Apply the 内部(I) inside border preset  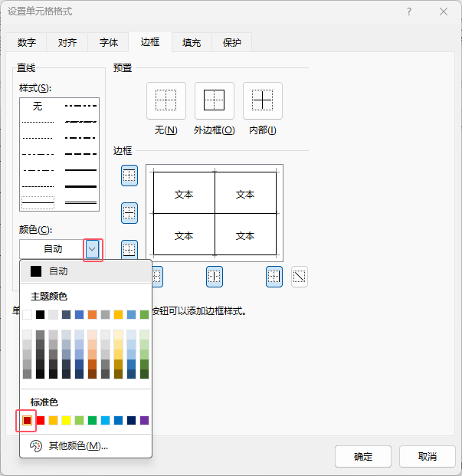(x=262, y=100)
